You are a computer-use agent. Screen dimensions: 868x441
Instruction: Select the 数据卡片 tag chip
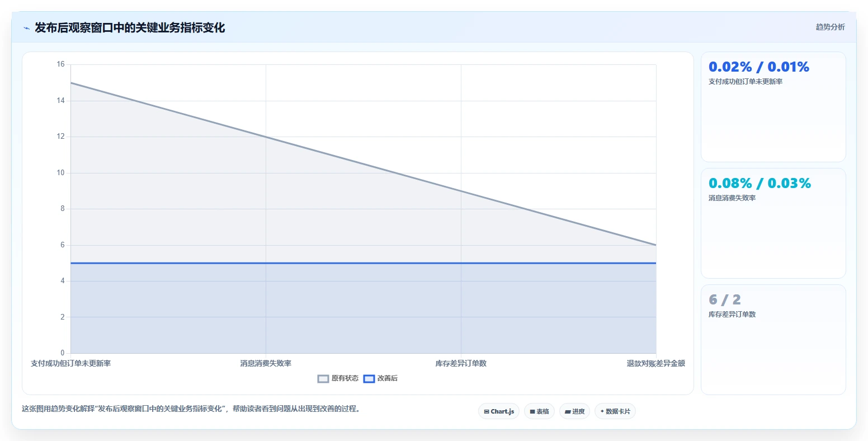pyautogui.click(x=615, y=411)
